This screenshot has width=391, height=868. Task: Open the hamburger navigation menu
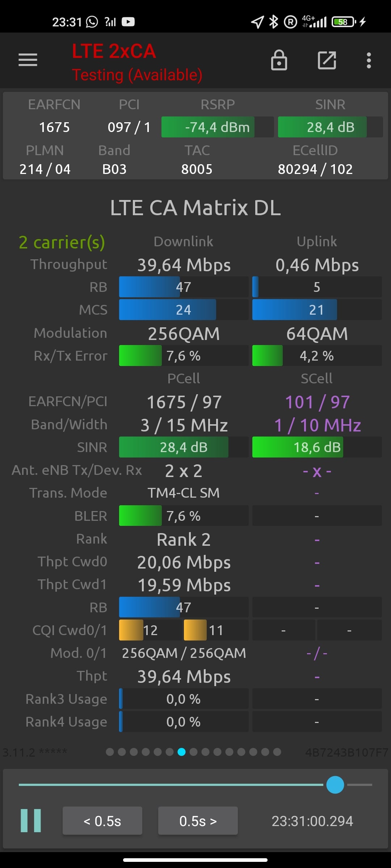coord(28,60)
